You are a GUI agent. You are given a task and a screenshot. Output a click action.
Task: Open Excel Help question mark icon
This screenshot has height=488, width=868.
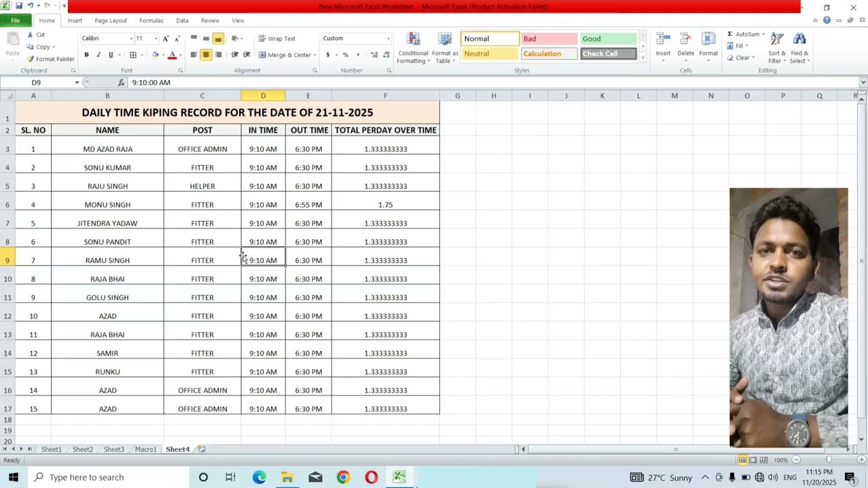pos(827,20)
